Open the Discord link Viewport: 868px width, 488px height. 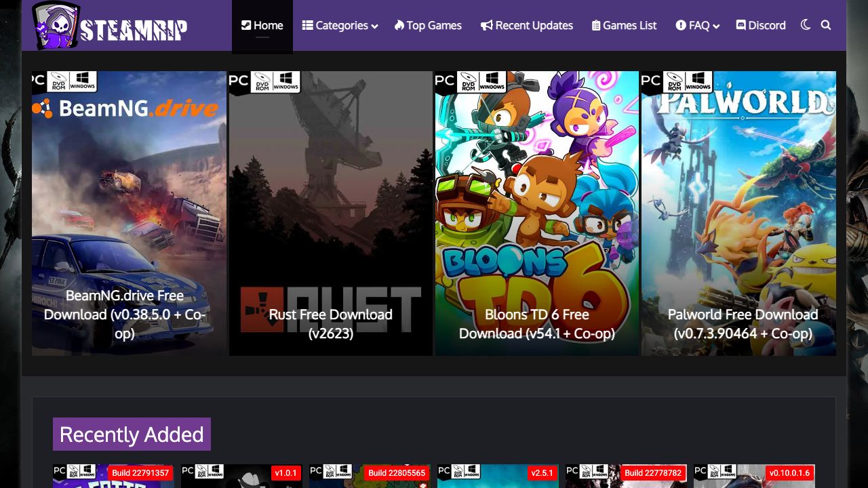coord(761,26)
